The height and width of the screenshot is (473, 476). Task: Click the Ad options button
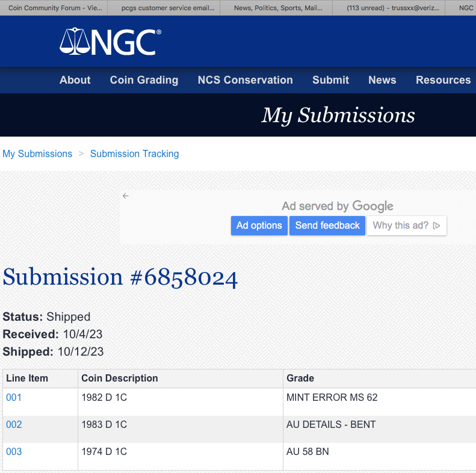point(259,226)
